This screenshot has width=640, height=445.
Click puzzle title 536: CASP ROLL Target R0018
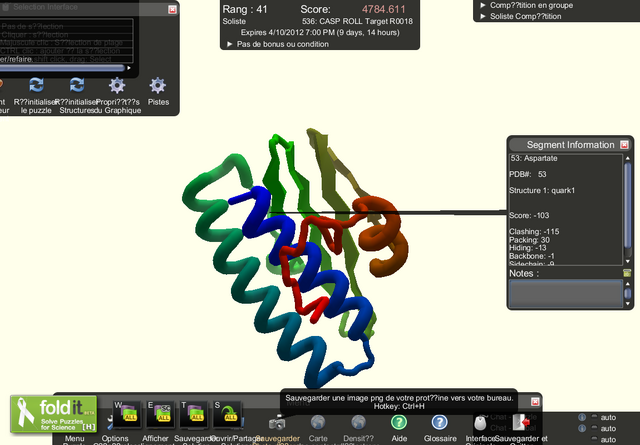point(357,21)
